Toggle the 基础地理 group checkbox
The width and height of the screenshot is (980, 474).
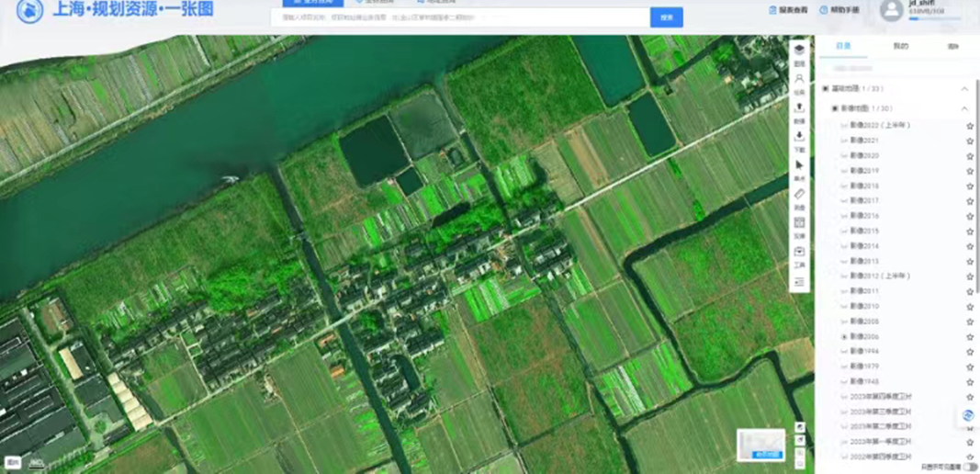826,89
